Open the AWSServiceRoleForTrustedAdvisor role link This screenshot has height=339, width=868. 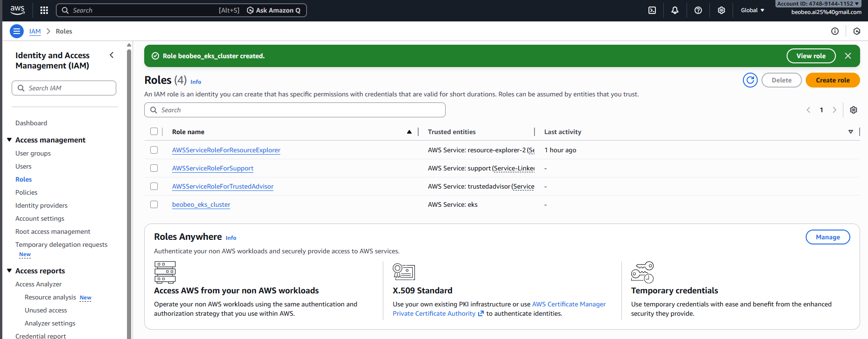click(223, 186)
